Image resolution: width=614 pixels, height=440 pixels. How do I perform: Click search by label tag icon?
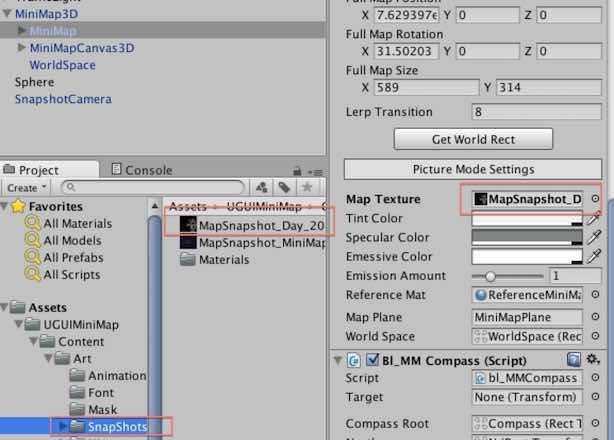[x=284, y=188]
